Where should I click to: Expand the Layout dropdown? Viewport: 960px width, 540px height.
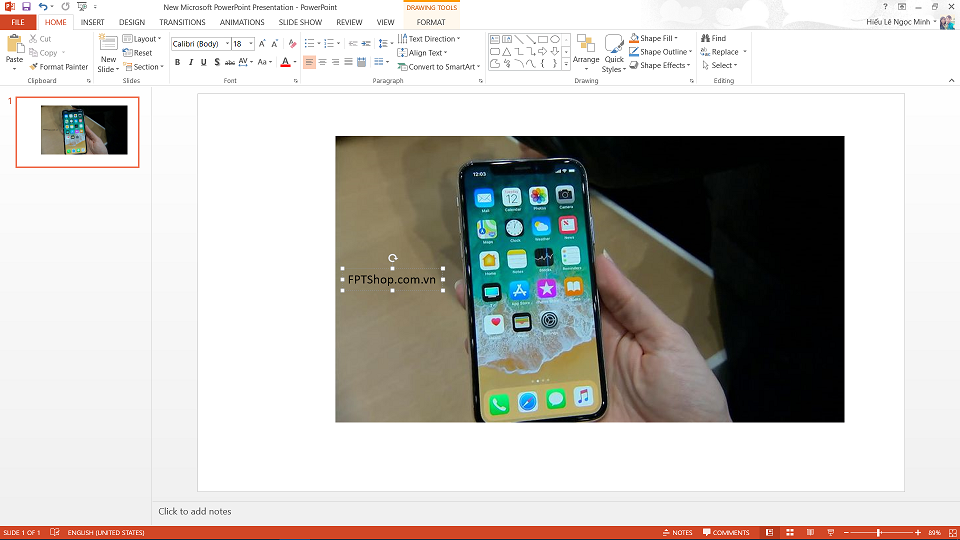[x=142, y=39]
